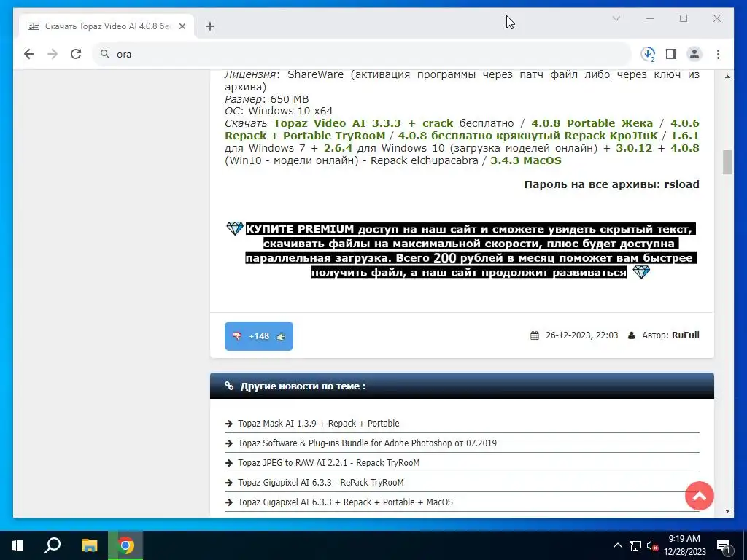This screenshot has width=747, height=560.
Task: Go forward to the next page
Action: 53,54
